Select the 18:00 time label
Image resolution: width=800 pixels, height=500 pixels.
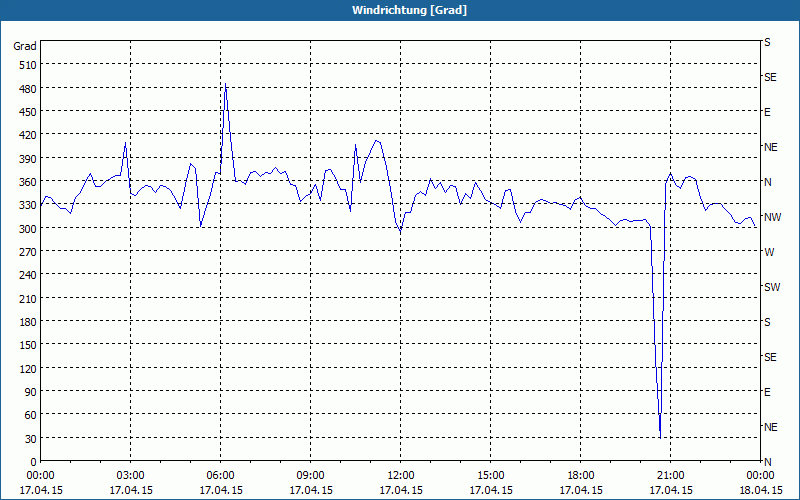(x=581, y=476)
